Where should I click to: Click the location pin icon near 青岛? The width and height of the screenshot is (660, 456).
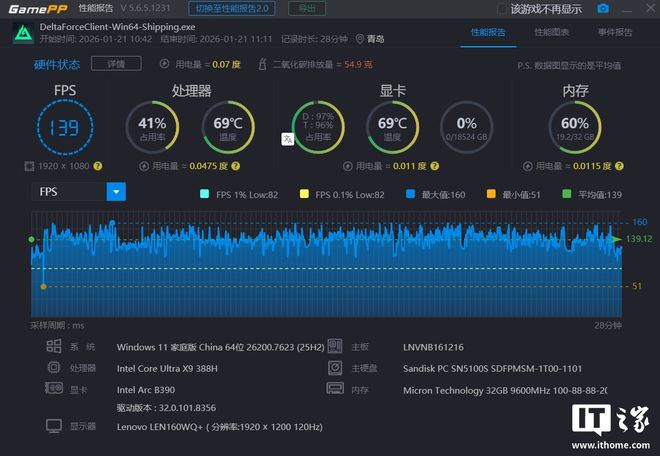[x=359, y=39]
